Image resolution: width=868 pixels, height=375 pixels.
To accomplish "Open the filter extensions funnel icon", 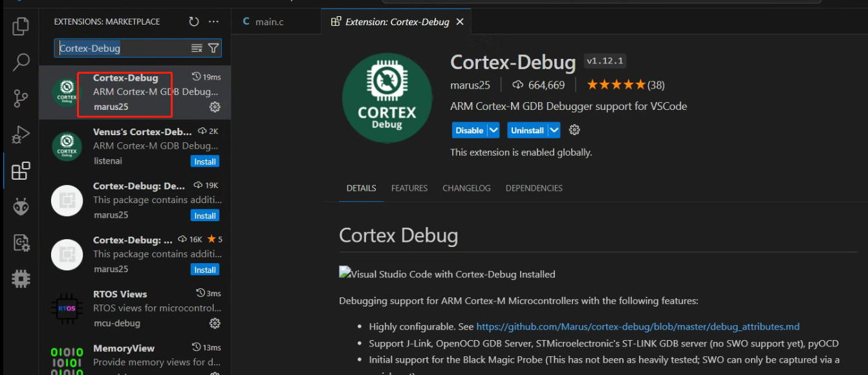I will point(213,48).
